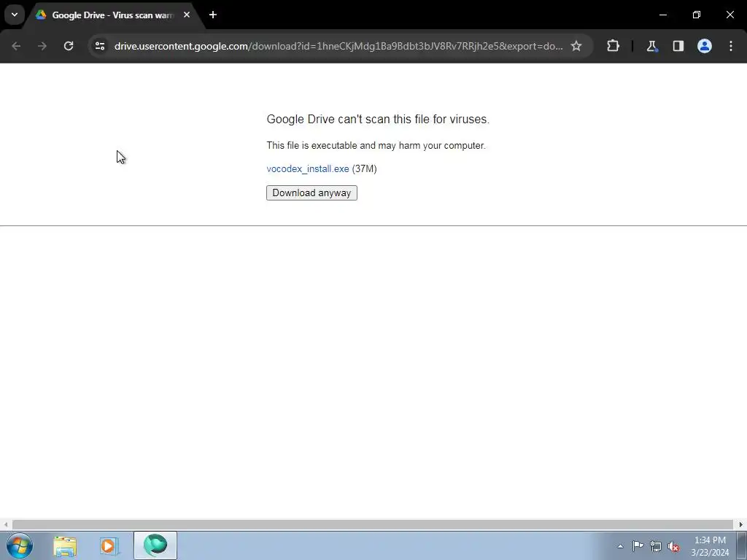Screen dimensions: 747x560
Task: Click the Show desktop button in taskbar corner
Action: [742, 545]
